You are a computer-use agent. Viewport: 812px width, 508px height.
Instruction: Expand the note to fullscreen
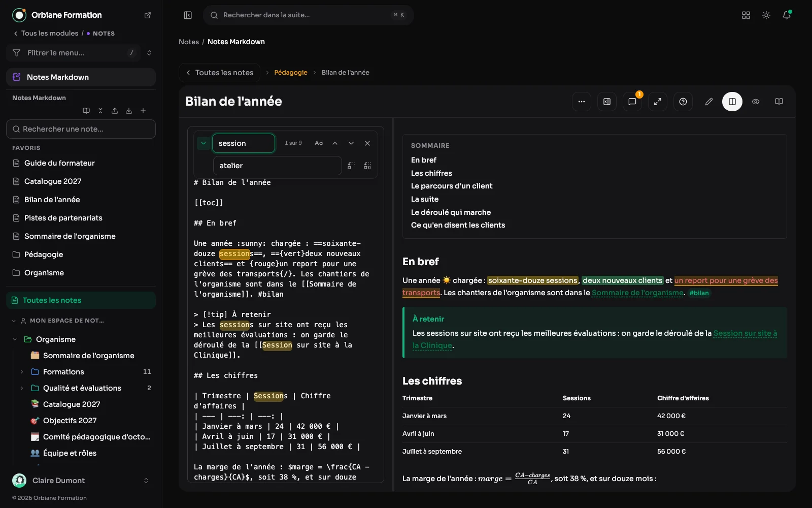(658, 102)
